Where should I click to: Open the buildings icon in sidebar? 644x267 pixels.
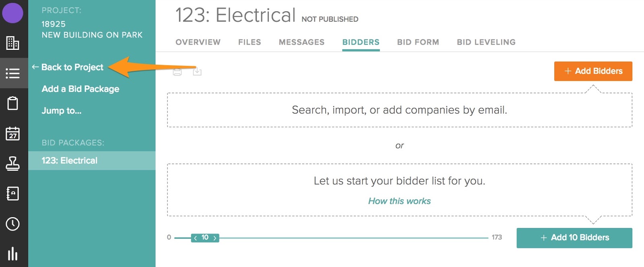pyautogui.click(x=12, y=43)
